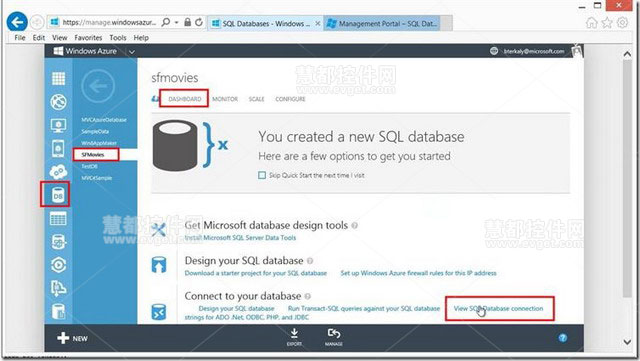Open the View menu

(x=60, y=38)
